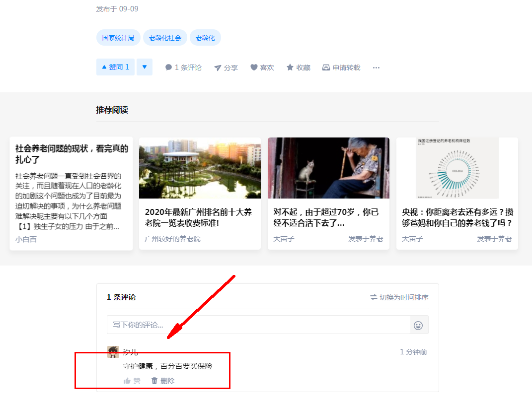Viewport: 532px width, 405px height.
Task: Click 大苗子 under the 央视 article
Action: [x=413, y=239]
